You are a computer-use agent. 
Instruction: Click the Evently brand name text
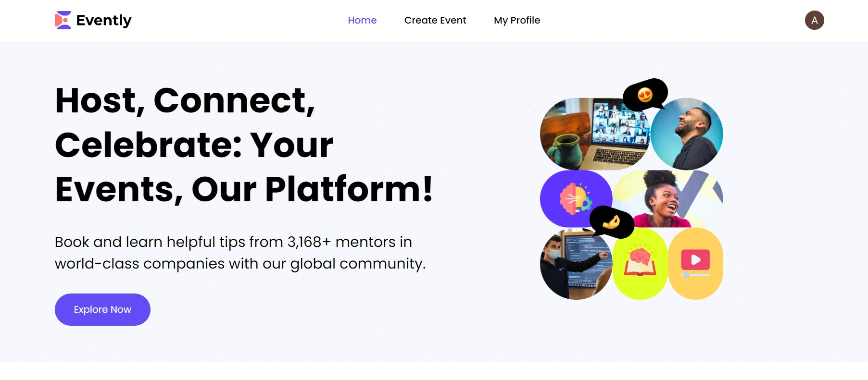click(x=104, y=20)
